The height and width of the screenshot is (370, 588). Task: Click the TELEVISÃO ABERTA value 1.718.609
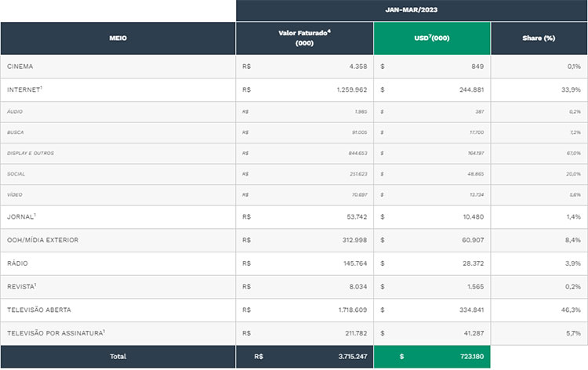[353, 310]
